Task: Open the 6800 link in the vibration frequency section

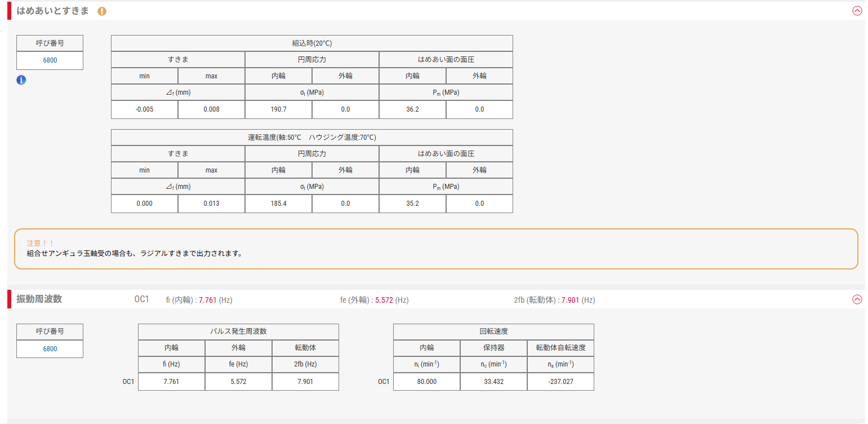Action: (49, 349)
